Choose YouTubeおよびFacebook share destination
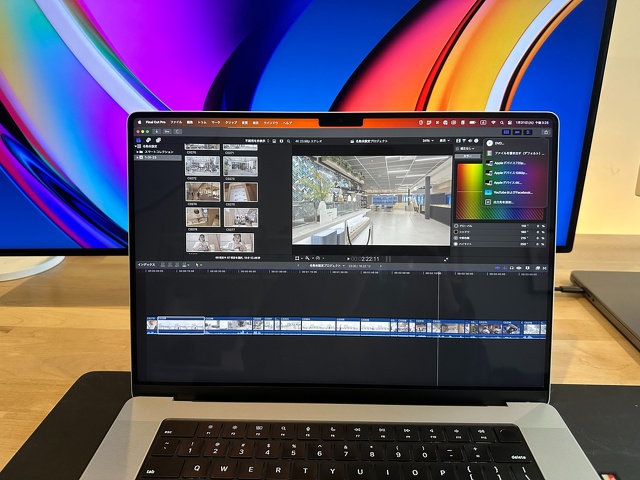 [x=515, y=192]
